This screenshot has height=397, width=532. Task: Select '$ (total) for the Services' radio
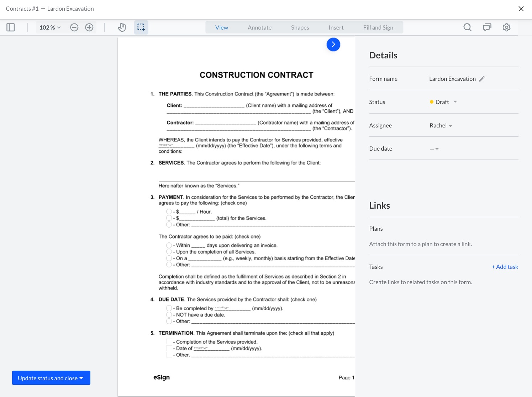pyautogui.click(x=169, y=218)
